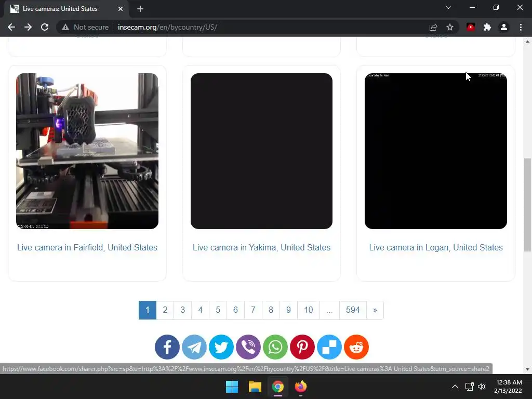Go to page 3 of results
The image size is (532, 399).
(x=182, y=310)
